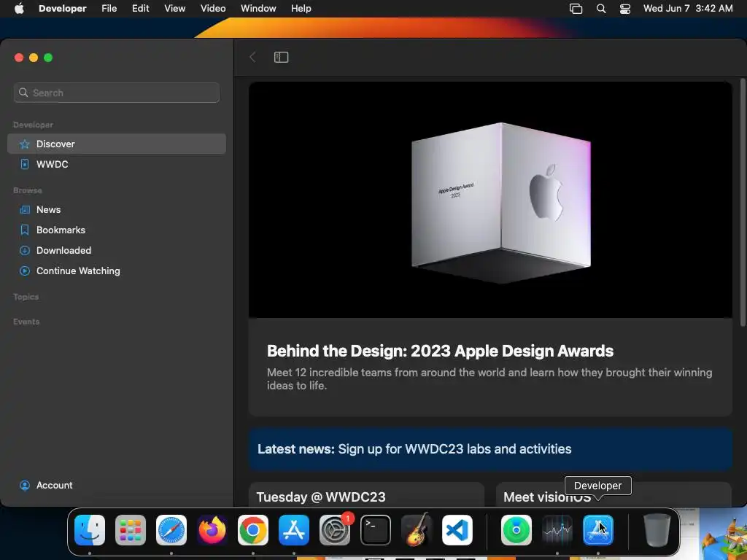Open the View menu
747x560 pixels.
[175, 9]
